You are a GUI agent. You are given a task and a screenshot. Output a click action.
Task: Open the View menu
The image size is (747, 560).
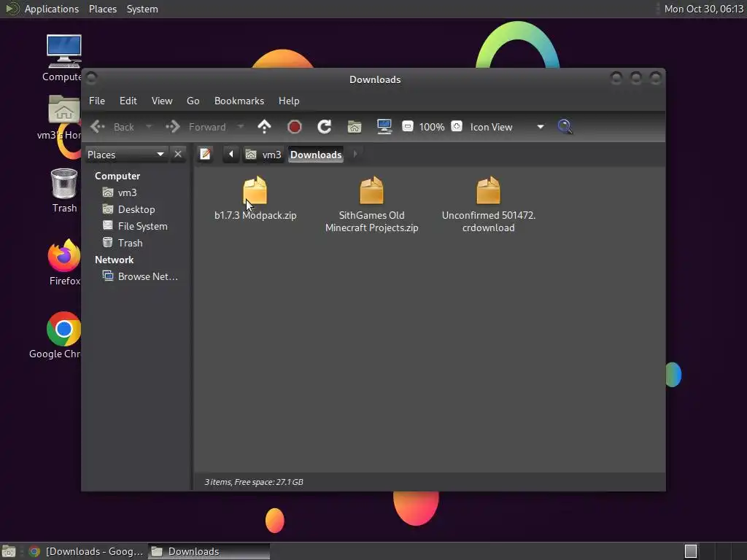[x=162, y=101]
